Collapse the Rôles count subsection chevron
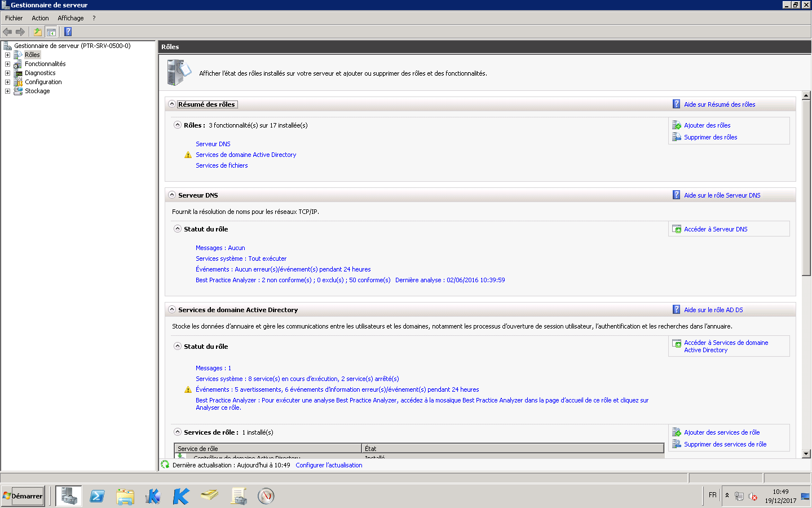This screenshot has width=812, height=508. click(178, 125)
